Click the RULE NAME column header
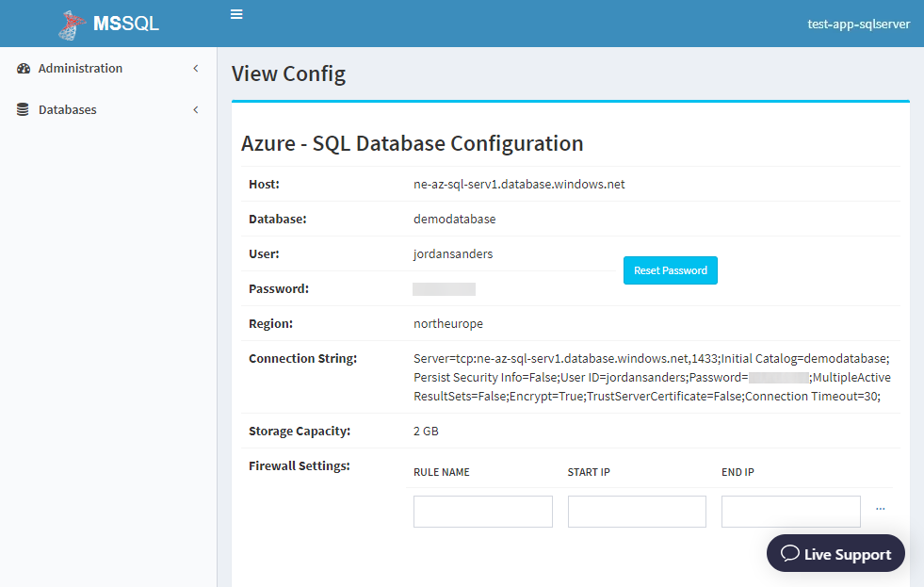This screenshot has height=587, width=924. pos(442,472)
